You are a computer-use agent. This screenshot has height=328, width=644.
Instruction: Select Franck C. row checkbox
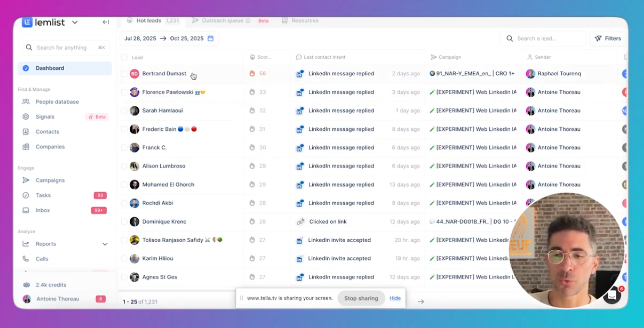pyautogui.click(x=124, y=148)
